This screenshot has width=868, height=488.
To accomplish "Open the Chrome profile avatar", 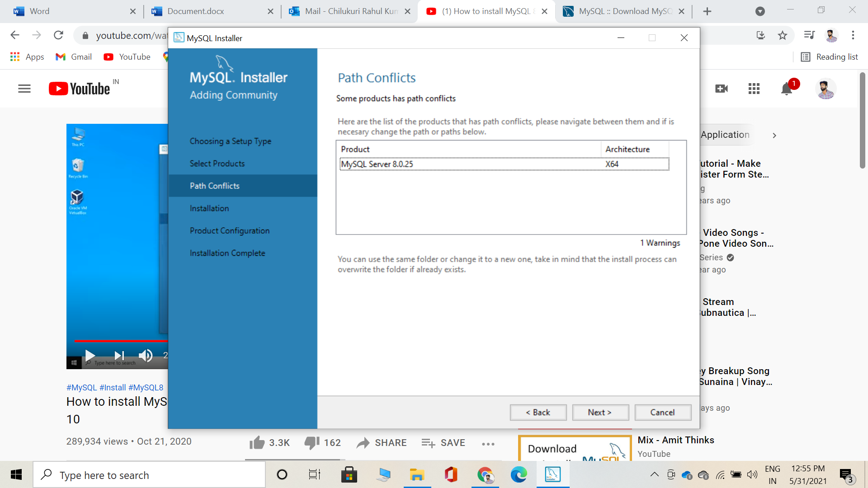I will [x=831, y=35].
